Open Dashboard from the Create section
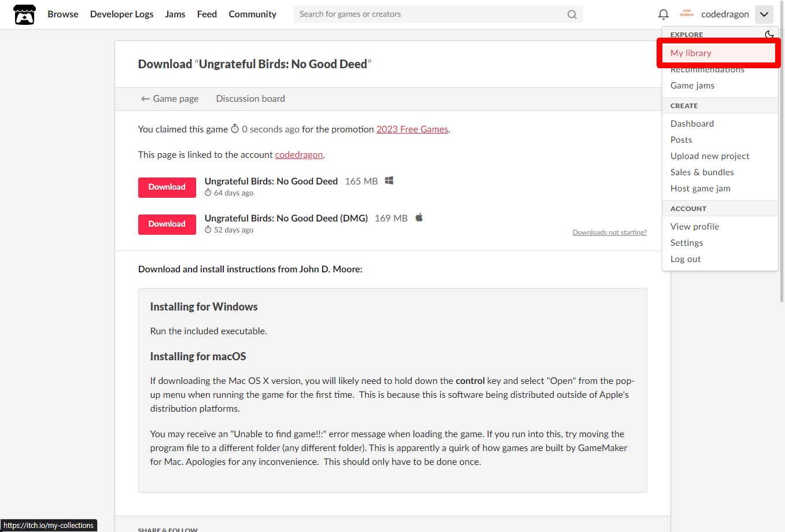This screenshot has width=785, height=532. click(x=692, y=124)
